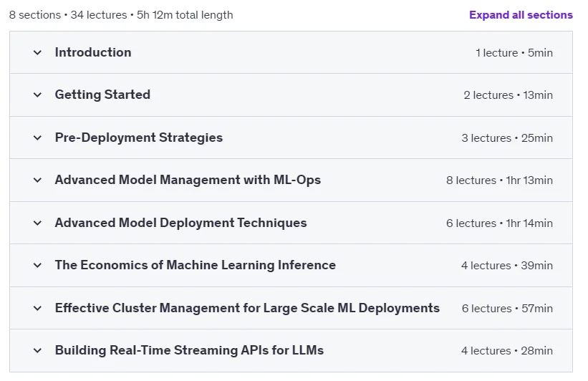Expand Advanced Model Management chevron
Viewport: 588px width, 381px height.
coord(37,180)
